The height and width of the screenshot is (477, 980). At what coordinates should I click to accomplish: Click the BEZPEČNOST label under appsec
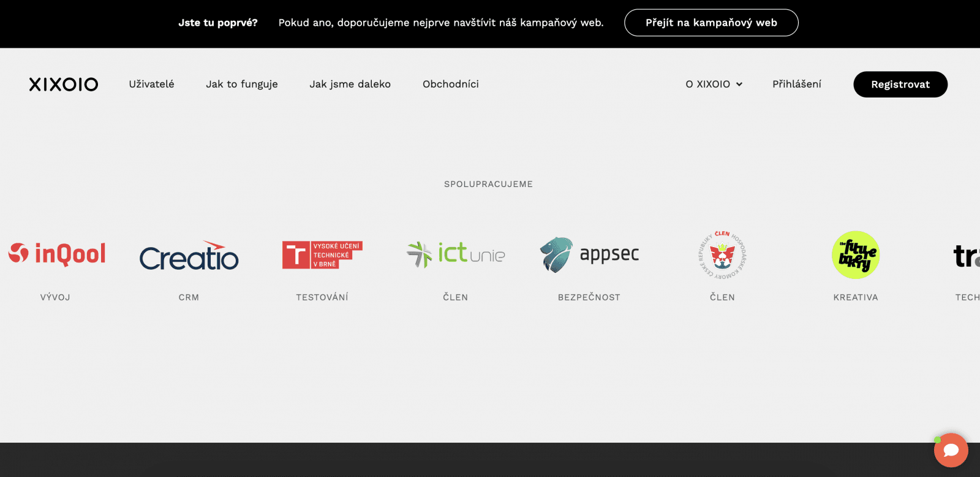pyautogui.click(x=589, y=297)
